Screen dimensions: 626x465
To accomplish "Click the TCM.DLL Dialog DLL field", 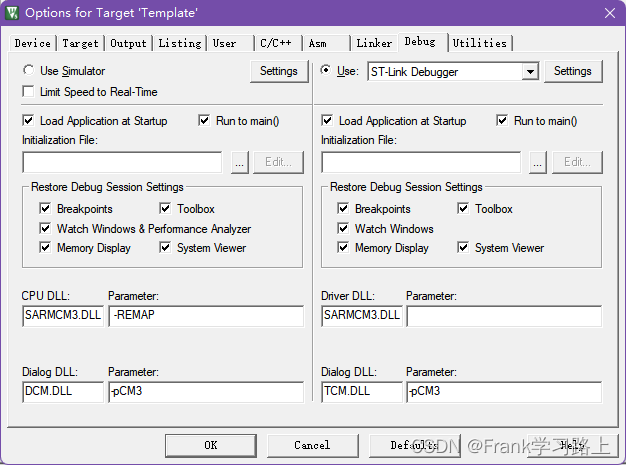I will click(x=362, y=392).
